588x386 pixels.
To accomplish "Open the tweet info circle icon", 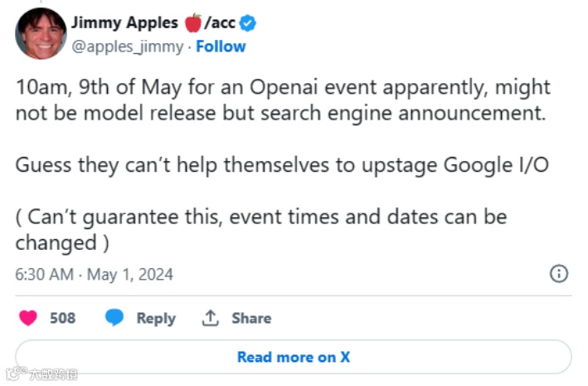I will [560, 274].
